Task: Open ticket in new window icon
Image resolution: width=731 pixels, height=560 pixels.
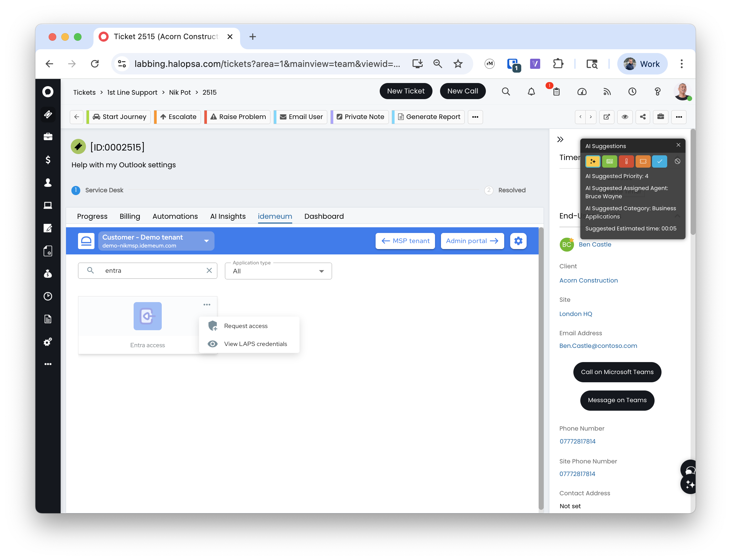Action: coord(607,117)
